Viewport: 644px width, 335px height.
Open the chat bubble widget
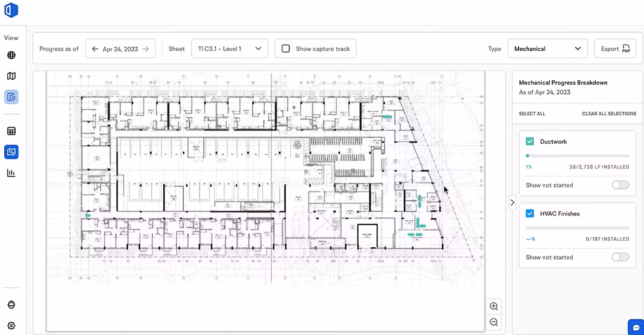click(636, 327)
